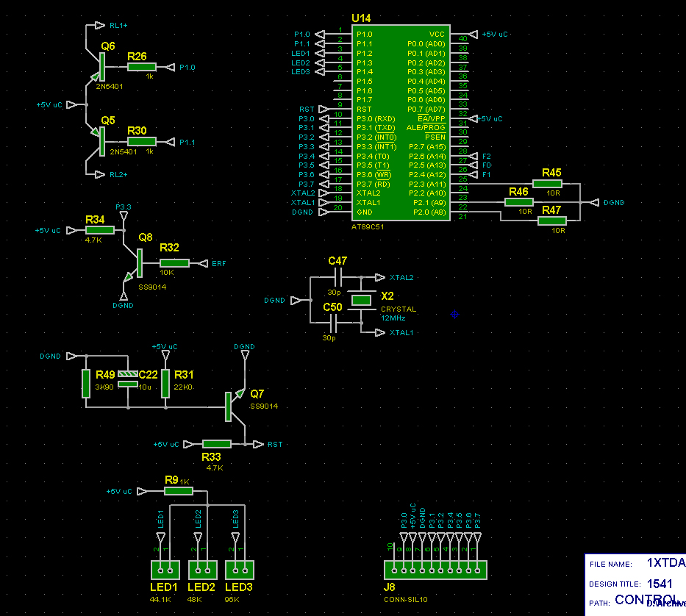Select capacitor C47 symbol
Image resolution: width=686 pixels, height=616 pixels.
click(x=338, y=277)
